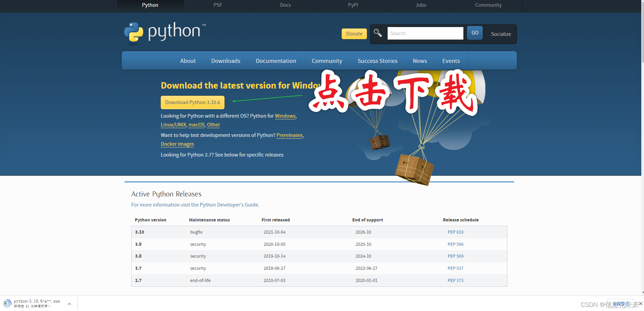Focus the Search input field

pyautogui.click(x=425, y=33)
